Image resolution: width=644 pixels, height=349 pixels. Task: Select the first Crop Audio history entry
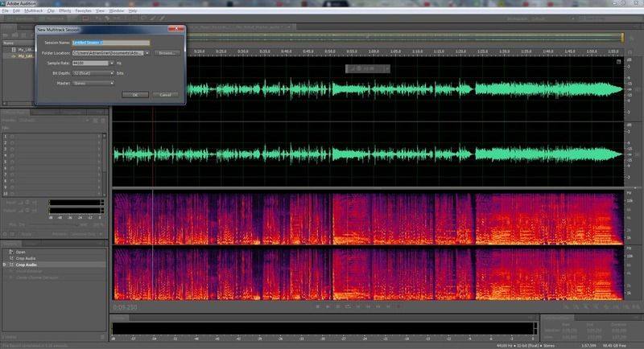tap(26, 258)
